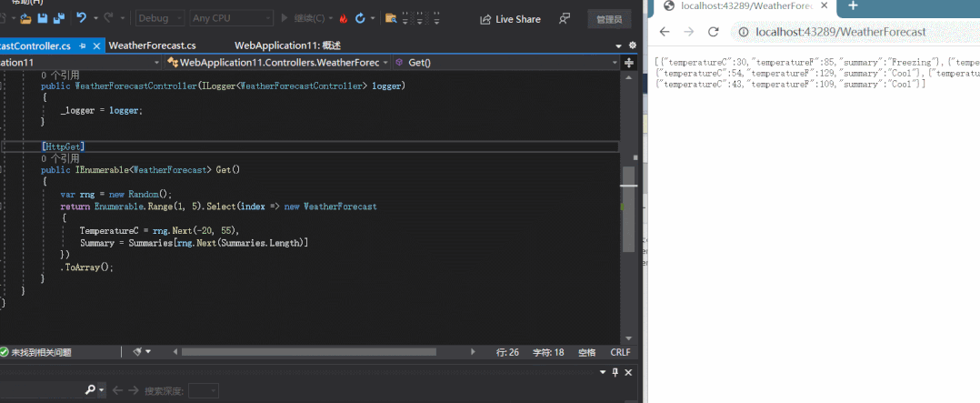Click the 未找到相关问题 status indicator

pyautogui.click(x=36, y=352)
